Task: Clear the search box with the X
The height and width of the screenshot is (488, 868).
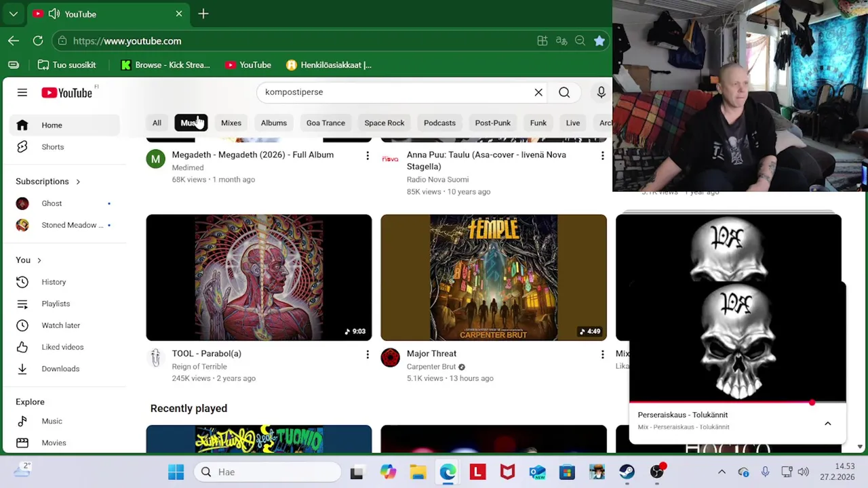Action: 538,92
